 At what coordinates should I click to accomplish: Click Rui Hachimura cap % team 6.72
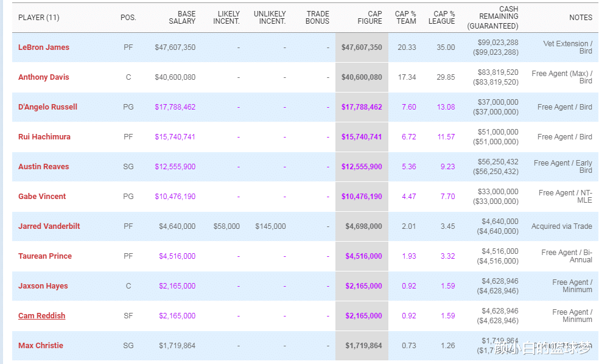[408, 137]
